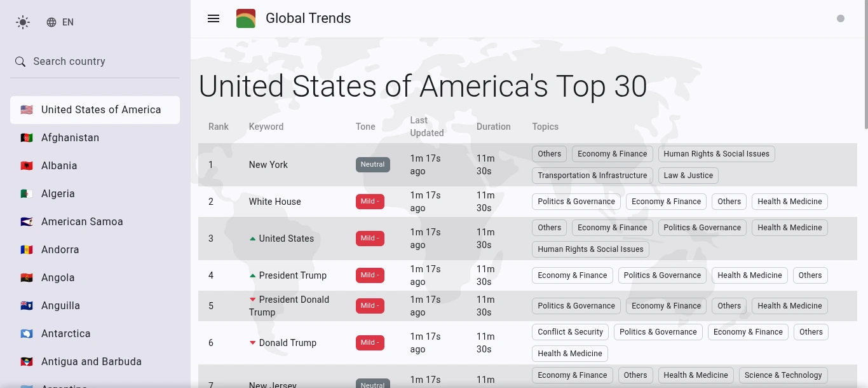Click the Search country field
The height and width of the screenshot is (388, 868).
95,62
